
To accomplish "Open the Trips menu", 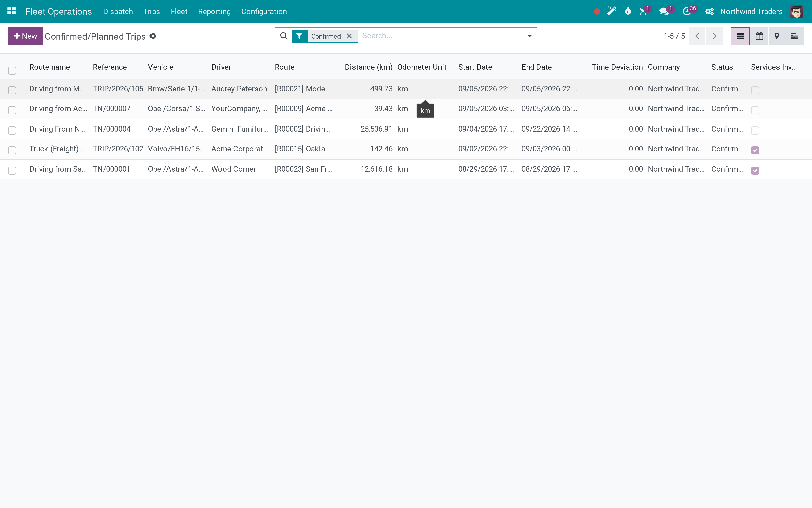I will [152, 12].
